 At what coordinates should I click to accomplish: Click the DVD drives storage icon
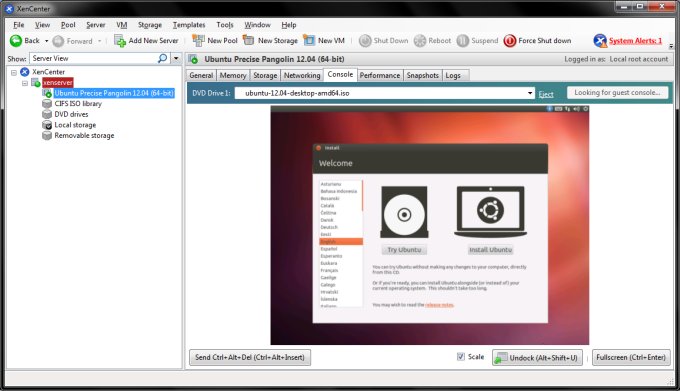click(x=47, y=114)
